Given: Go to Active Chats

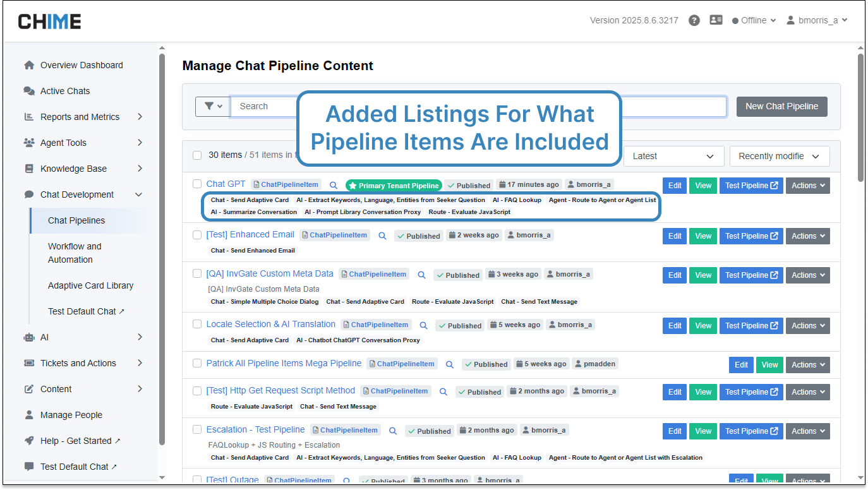Looking at the screenshot, I should (x=65, y=91).
